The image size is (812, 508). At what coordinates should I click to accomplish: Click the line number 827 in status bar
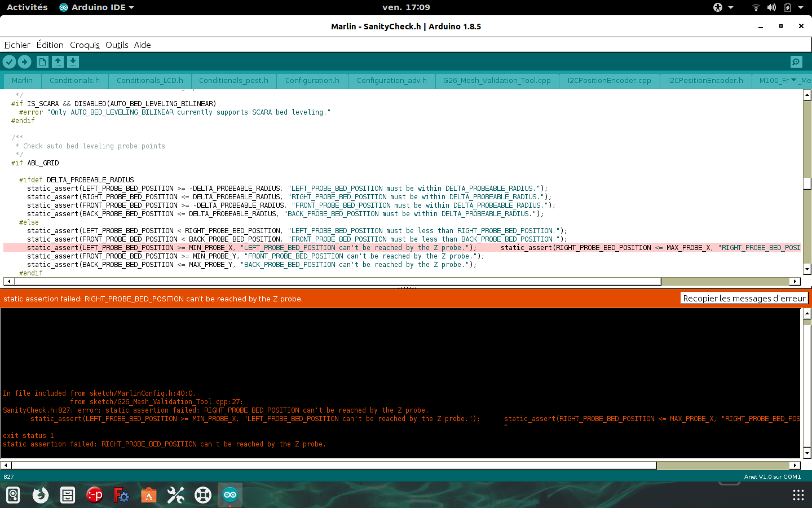[8, 477]
